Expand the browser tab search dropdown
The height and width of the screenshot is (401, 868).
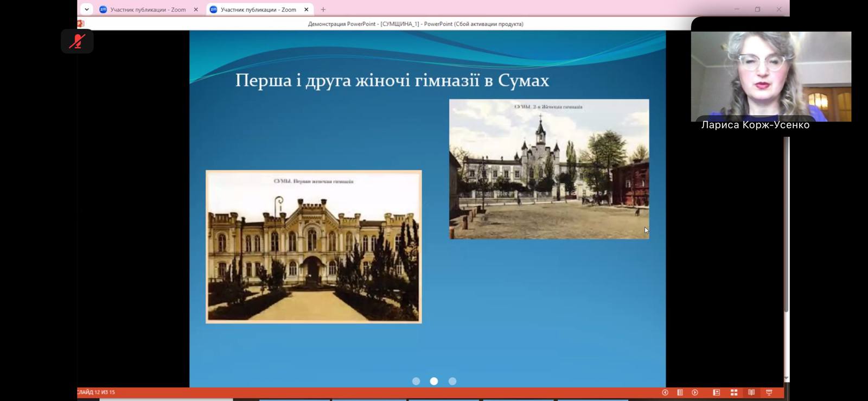87,9
